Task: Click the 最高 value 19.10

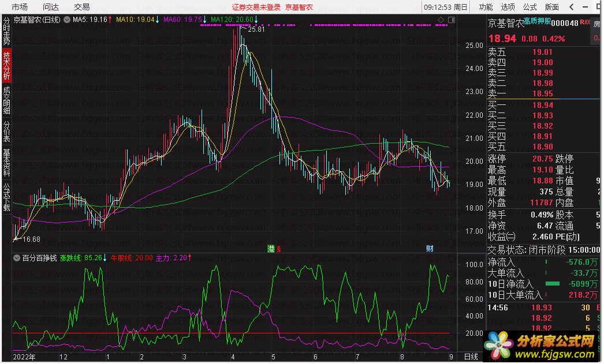Action: tap(542, 170)
